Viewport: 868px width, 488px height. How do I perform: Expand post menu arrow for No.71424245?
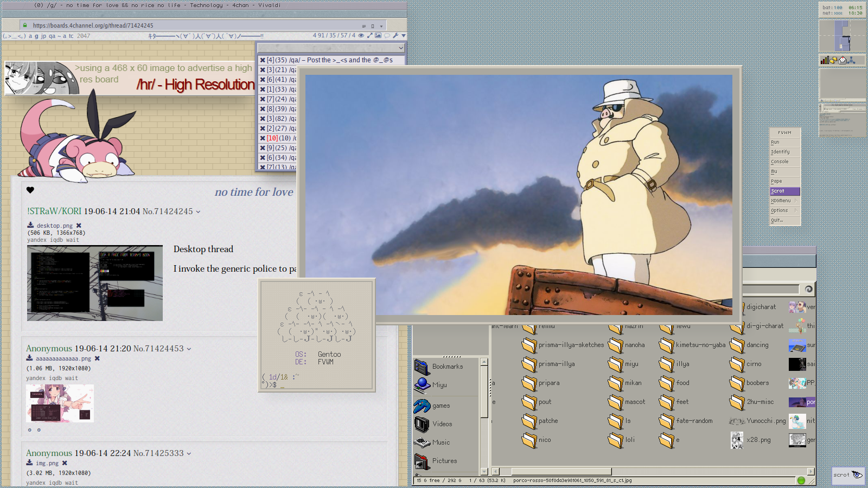point(198,212)
